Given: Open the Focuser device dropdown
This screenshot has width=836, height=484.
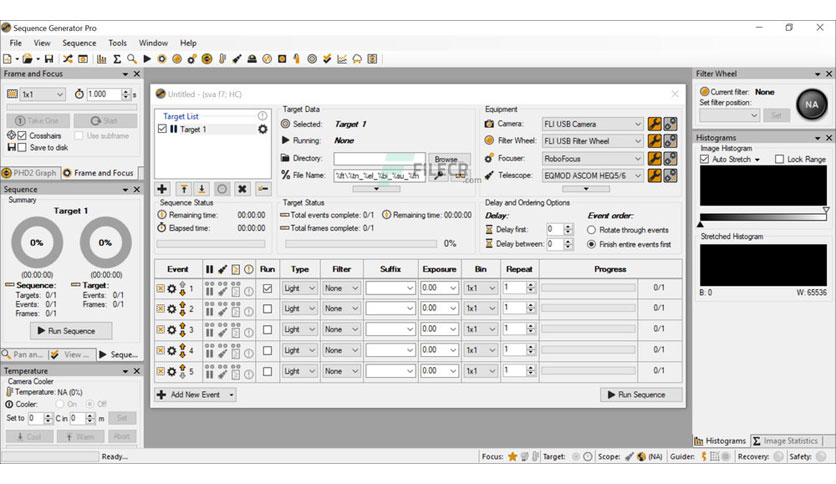Looking at the screenshot, I should (592, 158).
